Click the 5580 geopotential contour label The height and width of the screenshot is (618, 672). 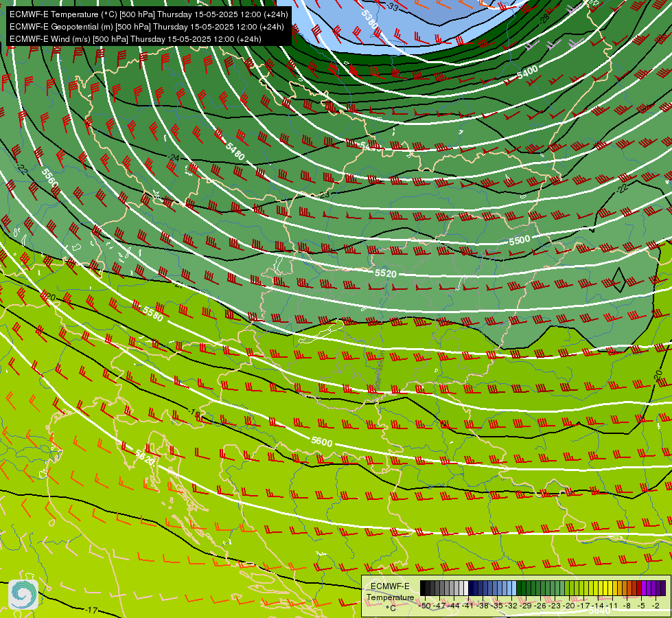click(x=153, y=314)
